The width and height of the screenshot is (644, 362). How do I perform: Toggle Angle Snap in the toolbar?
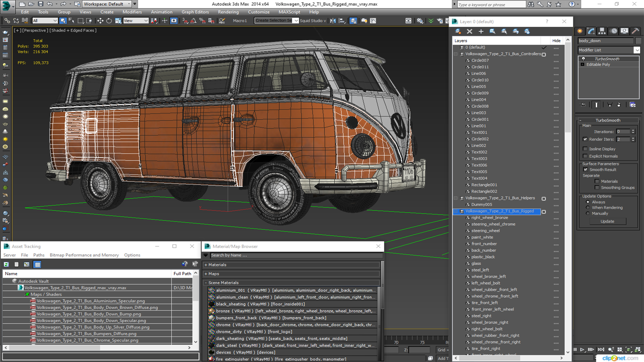point(194,21)
